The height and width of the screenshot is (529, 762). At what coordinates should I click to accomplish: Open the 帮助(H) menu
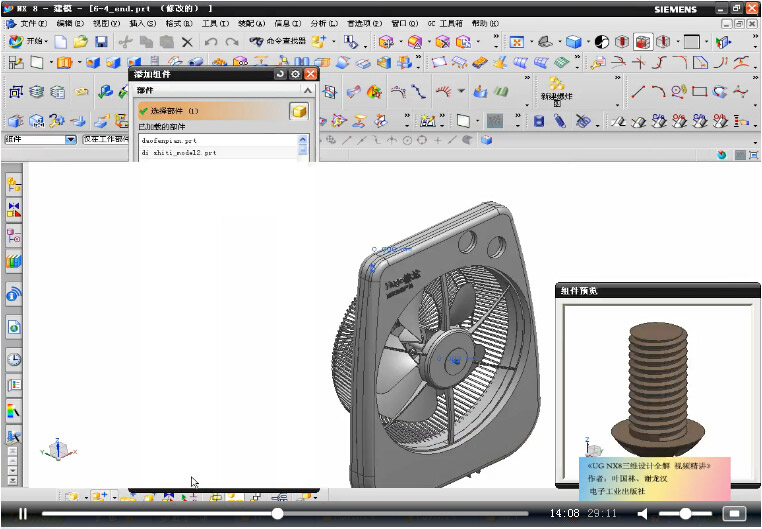(485, 23)
